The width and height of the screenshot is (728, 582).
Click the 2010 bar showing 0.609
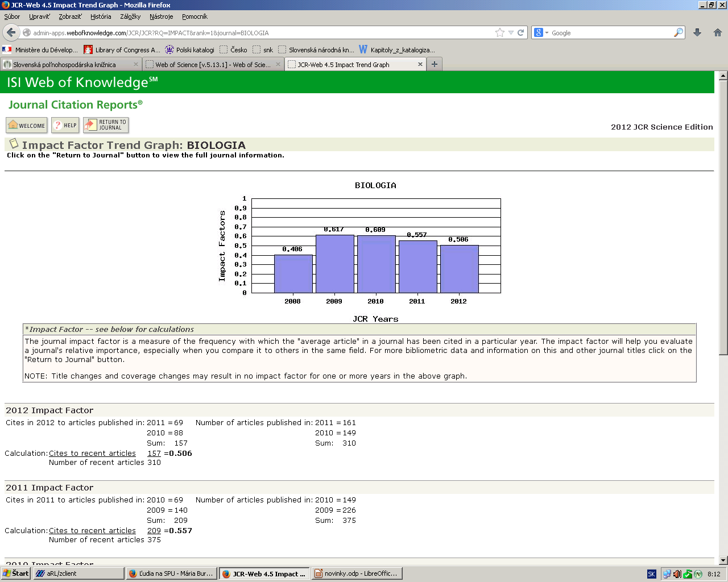(x=376, y=264)
